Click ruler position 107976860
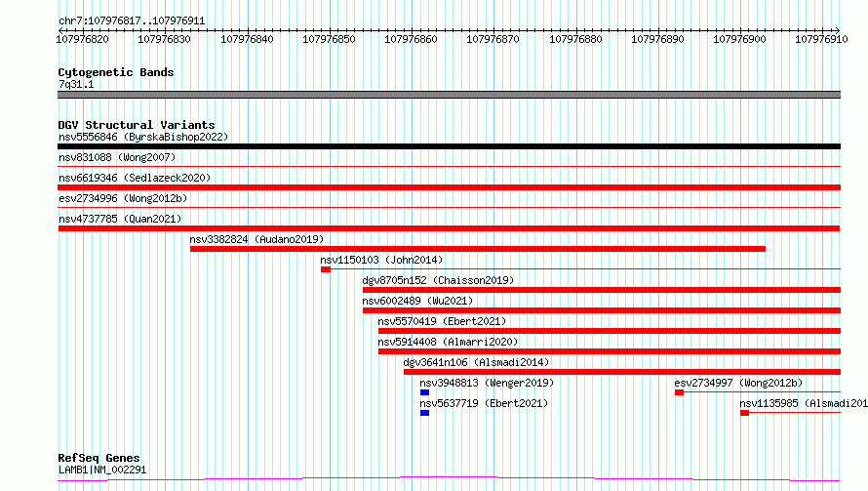The height and width of the screenshot is (491, 868). 411,39
